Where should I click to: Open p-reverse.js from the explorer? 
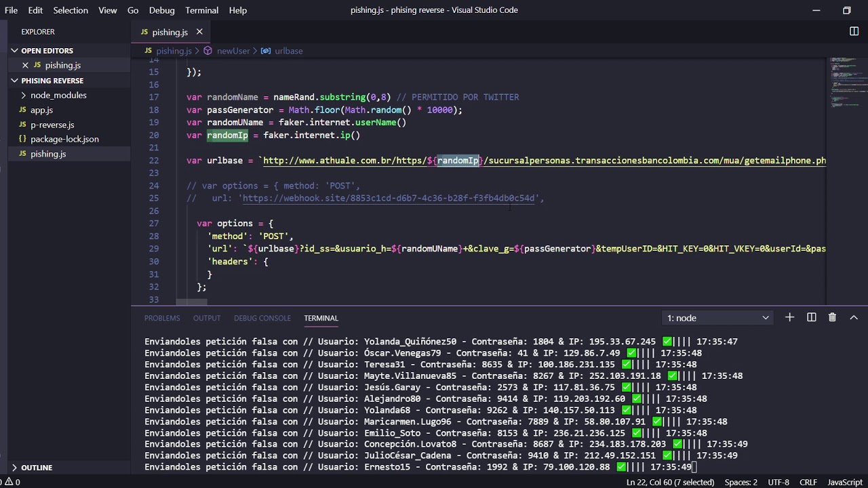52,125
